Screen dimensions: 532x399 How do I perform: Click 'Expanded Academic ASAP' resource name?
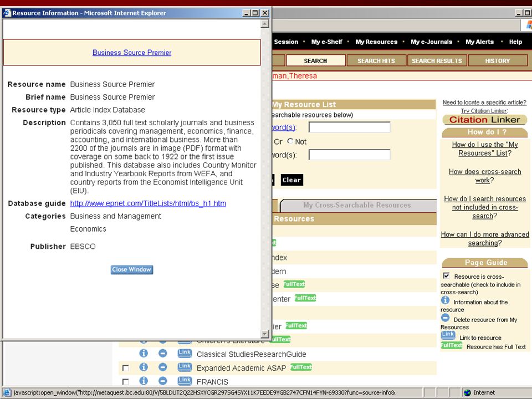pos(241,368)
